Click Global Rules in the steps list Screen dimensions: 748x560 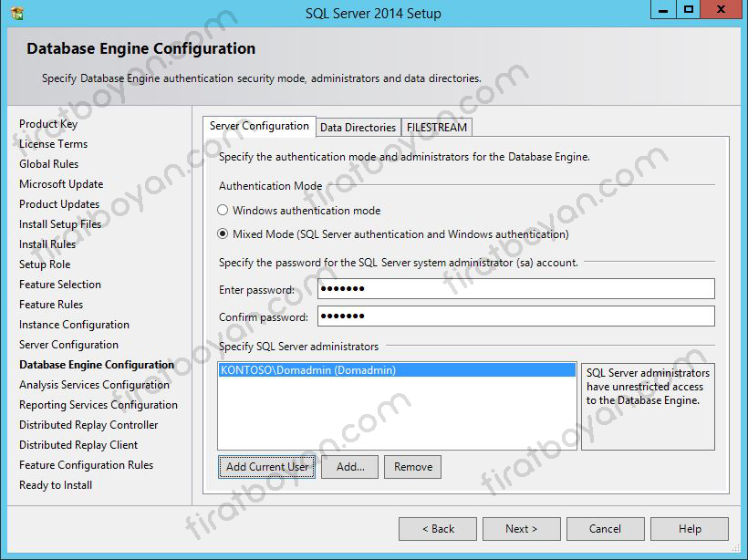click(x=48, y=164)
